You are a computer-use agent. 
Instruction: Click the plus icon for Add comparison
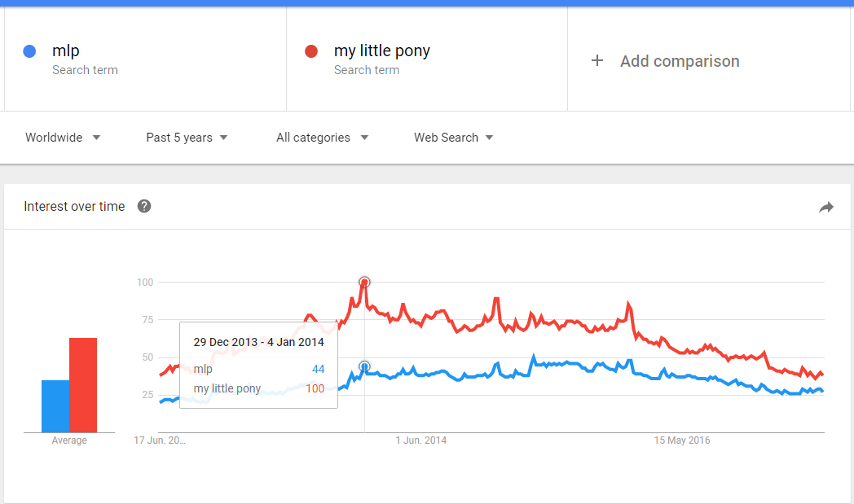click(x=597, y=61)
